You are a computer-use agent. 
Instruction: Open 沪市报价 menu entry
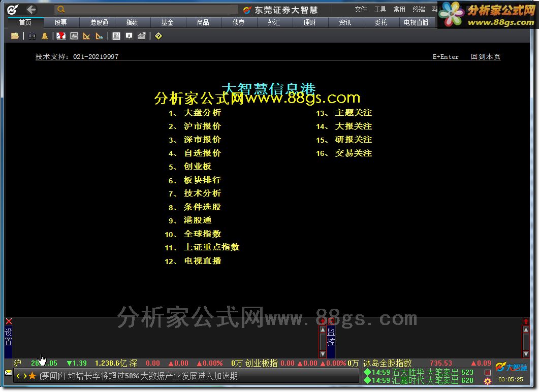coord(202,126)
